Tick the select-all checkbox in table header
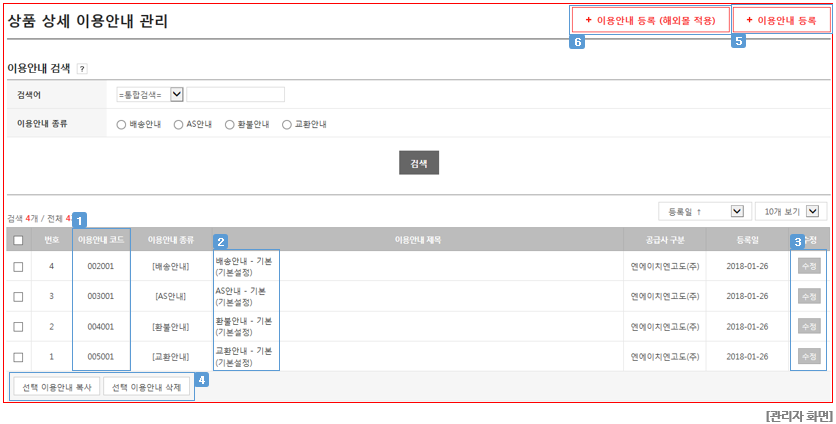 (x=18, y=241)
